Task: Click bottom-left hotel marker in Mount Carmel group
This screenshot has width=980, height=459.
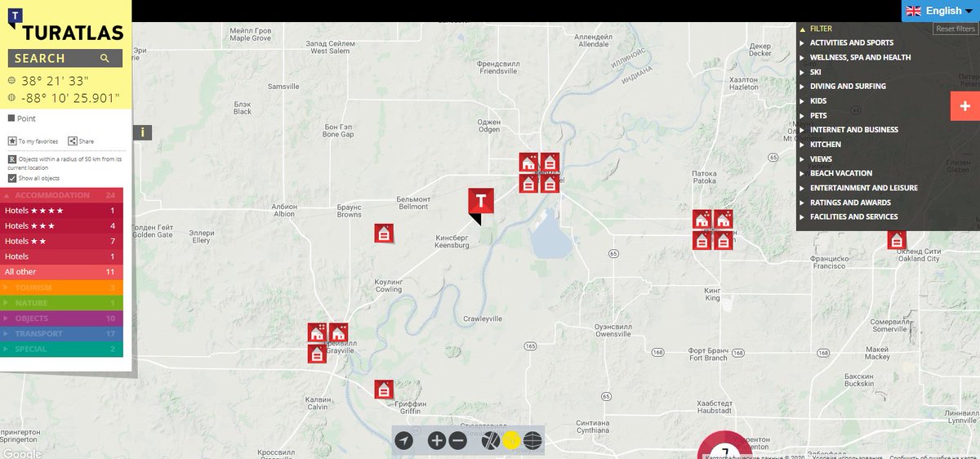Action: pos(528,184)
